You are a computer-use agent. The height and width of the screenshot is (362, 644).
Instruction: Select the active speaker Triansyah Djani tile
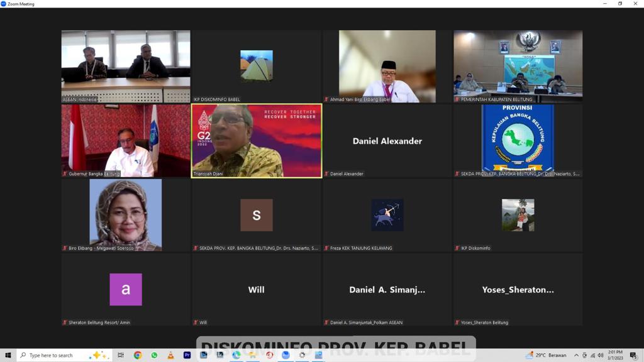[x=257, y=141]
